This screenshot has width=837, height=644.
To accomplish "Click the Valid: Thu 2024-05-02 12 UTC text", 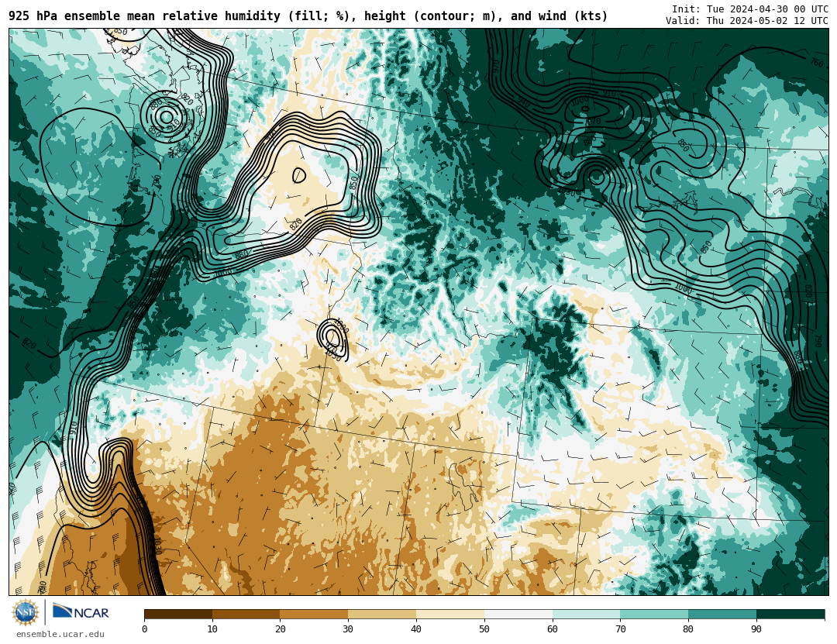I will pyautogui.click(x=747, y=21).
